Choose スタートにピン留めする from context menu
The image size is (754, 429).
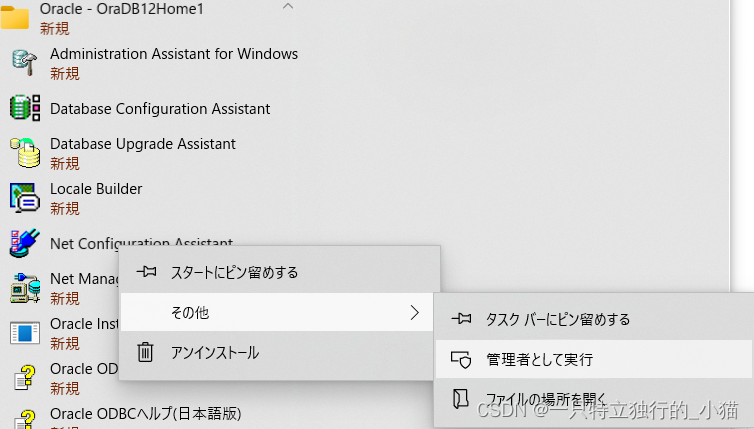[280, 273]
